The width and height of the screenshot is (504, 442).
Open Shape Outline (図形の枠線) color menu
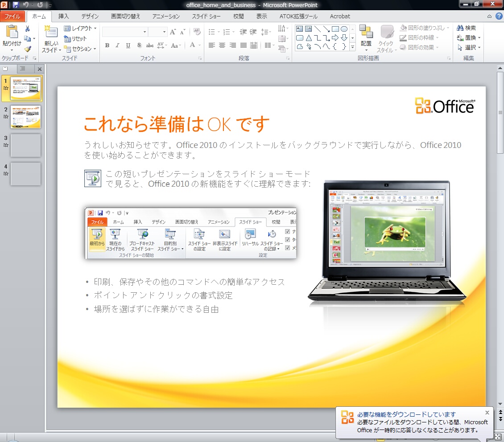coord(419,37)
